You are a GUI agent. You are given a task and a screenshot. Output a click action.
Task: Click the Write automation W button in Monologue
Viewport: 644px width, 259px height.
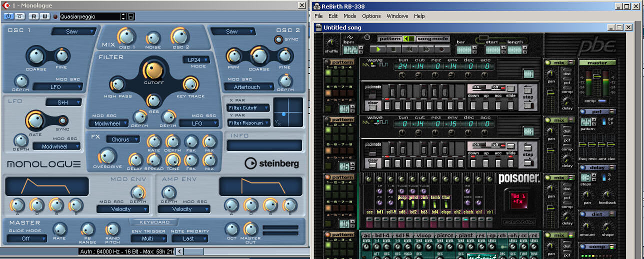coord(44,16)
